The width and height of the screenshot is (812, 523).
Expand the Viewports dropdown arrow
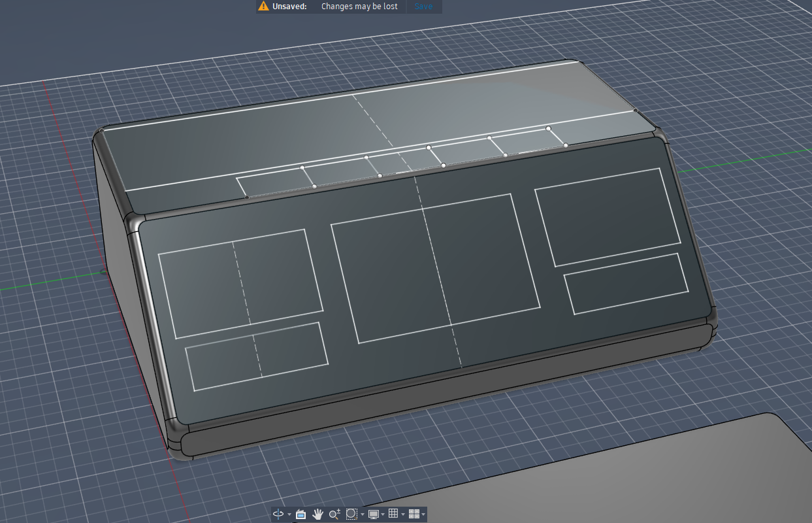pyautogui.click(x=423, y=515)
